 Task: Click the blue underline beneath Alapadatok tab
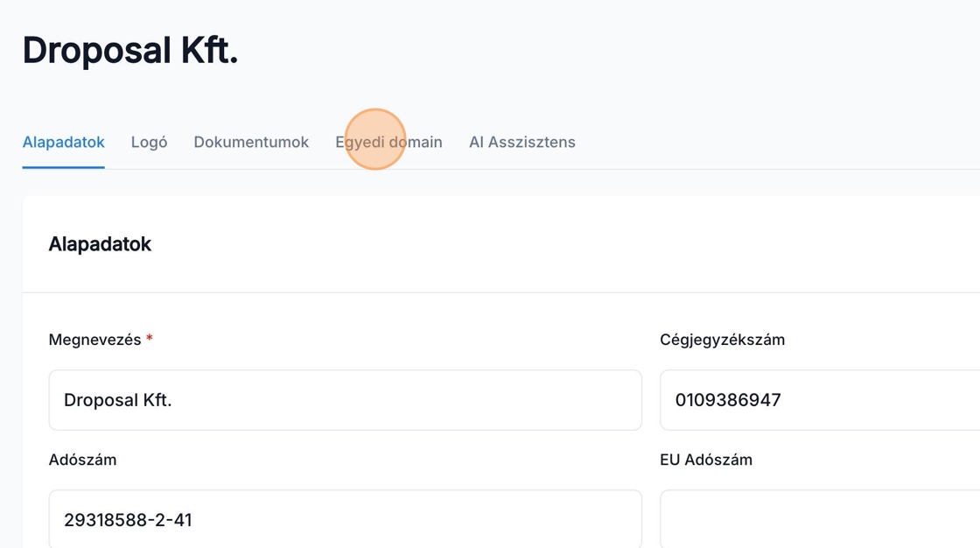click(x=63, y=167)
